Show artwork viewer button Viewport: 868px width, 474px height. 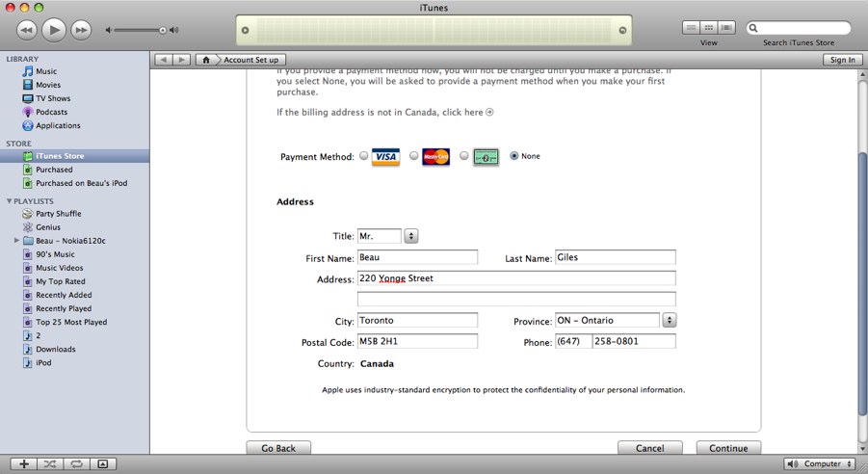[x=103, y=464]
